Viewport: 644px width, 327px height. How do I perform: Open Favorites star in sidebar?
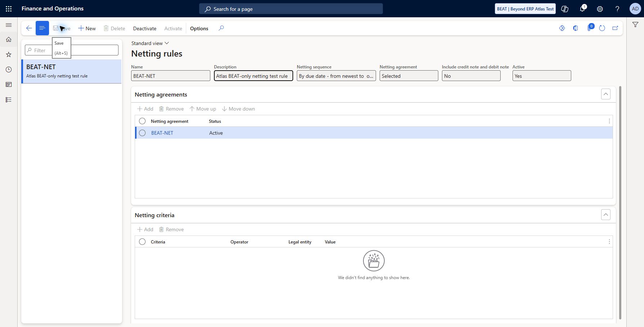[9, 55]
